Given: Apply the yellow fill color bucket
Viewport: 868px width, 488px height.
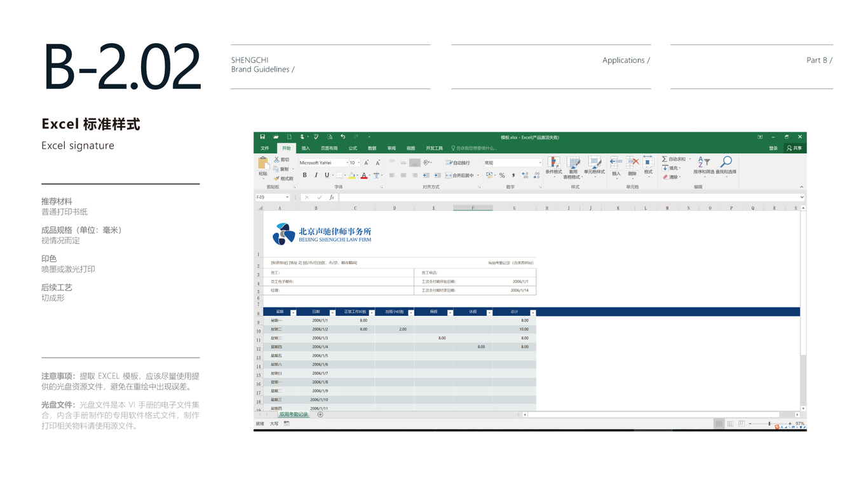Looking at the screenshot, I should [x=351, y=175].
